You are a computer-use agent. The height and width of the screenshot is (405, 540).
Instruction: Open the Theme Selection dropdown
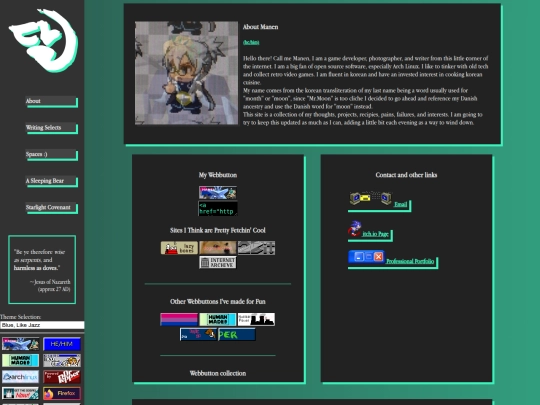(x=42, y=325)
